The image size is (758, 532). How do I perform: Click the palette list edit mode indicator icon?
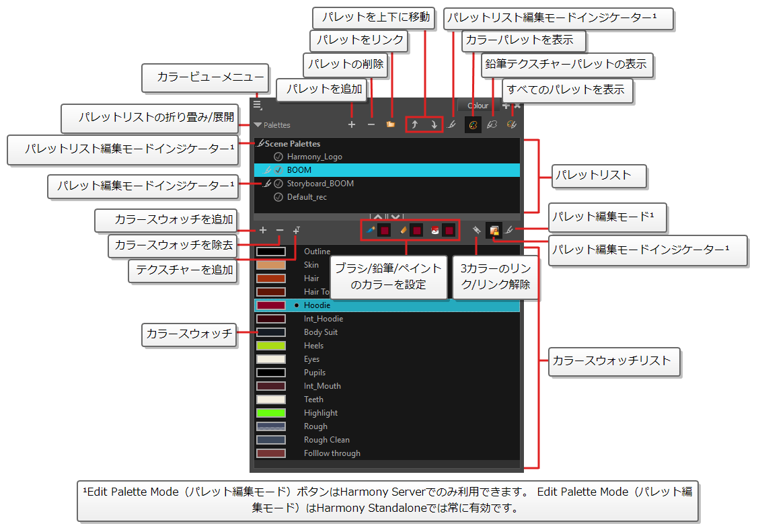[x=451, y=124]
